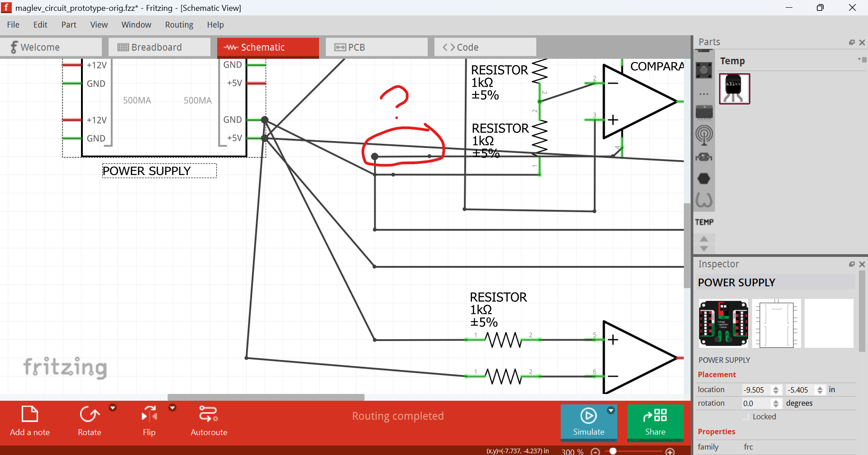The image size is (868, 455).
Task: Select the TEMP parts bin
Action: [x=704, y=222]
